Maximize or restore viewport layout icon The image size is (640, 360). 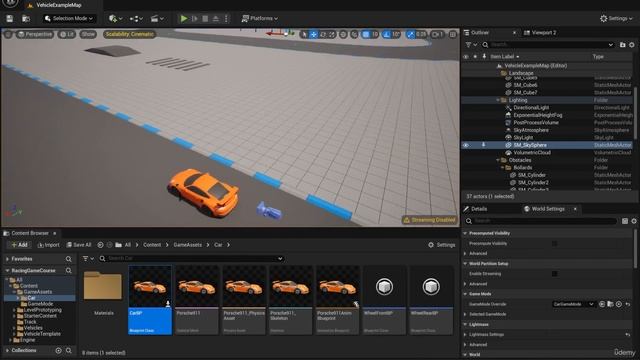pos(453,35)
